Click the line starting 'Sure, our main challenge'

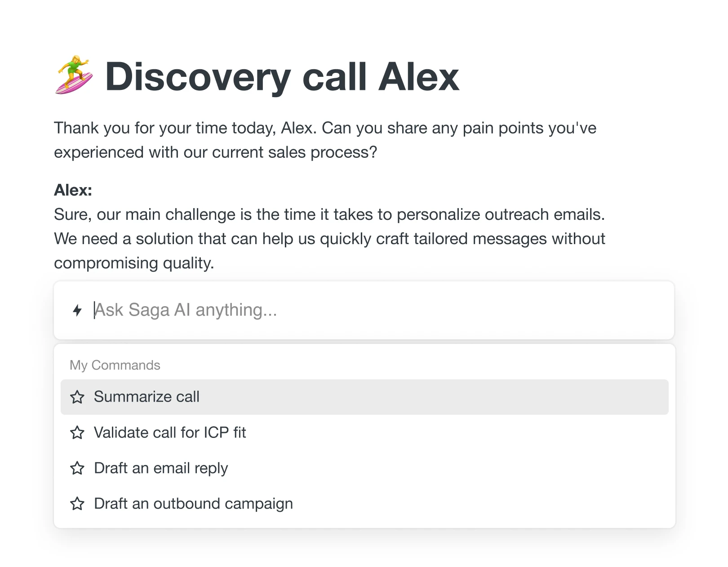tap(329, 214)
